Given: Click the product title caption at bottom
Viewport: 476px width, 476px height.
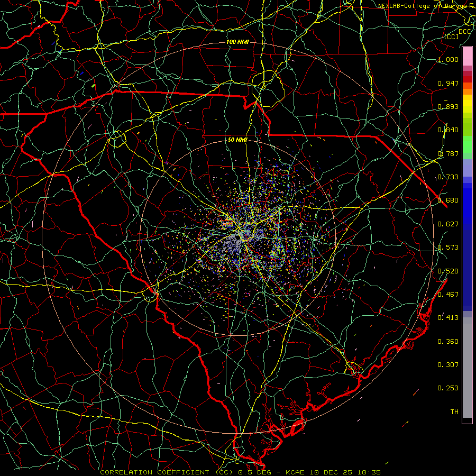Looking at the screenshot, I should pos(241,472).
